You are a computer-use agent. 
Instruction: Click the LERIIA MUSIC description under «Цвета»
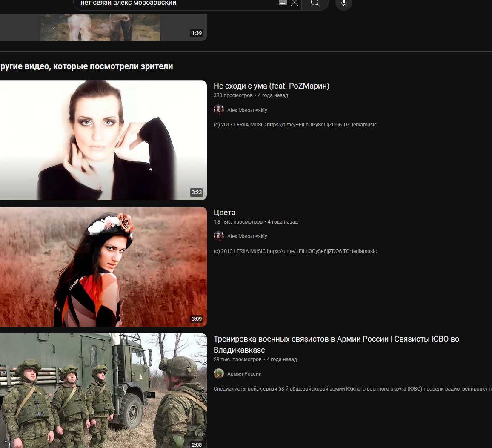(295, 251)
